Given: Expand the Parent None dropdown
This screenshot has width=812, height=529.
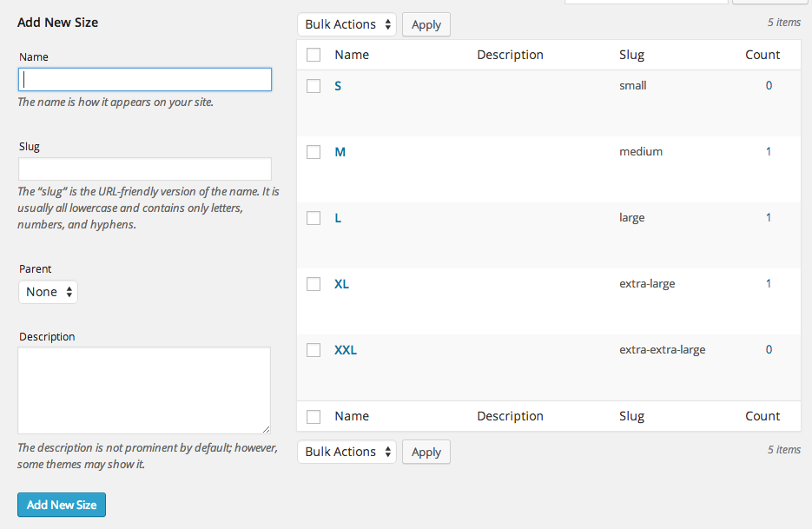Looking at the screenshot, I should tap(48, 292).
